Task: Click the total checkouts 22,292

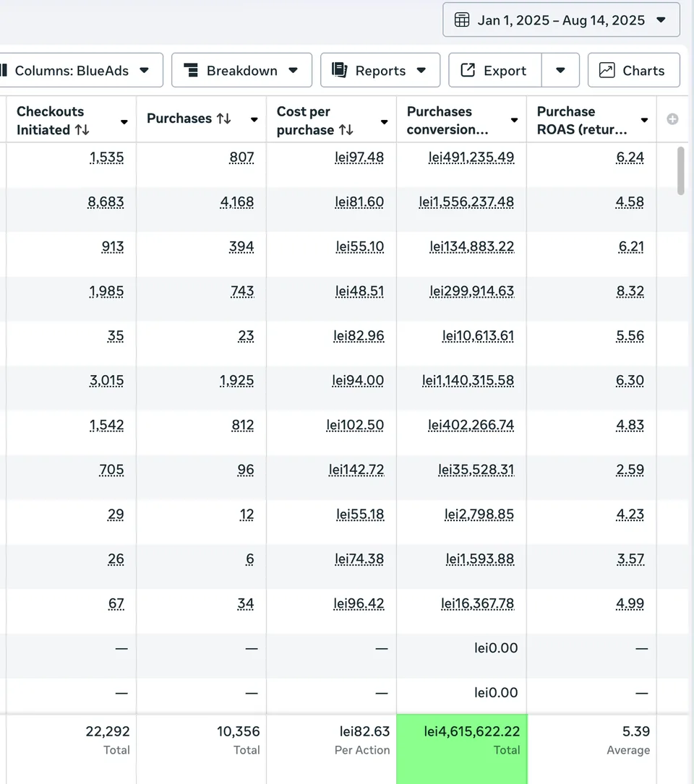Action: click(108, 731)
